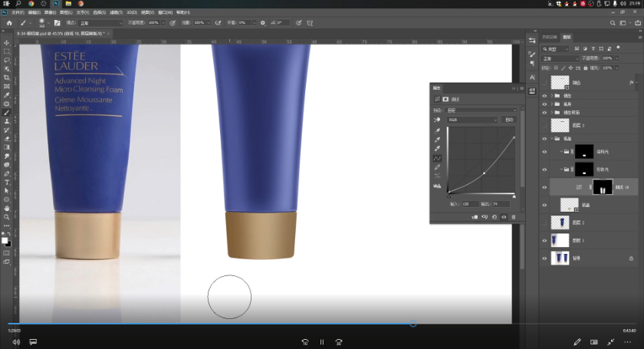Viewport: 644px width, 349px height.
Task: Select the Pen tool
Action: tap(7, 173)
